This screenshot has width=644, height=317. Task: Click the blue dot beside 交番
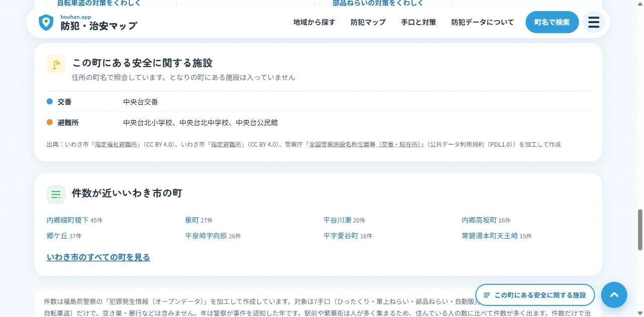point(50,101)
